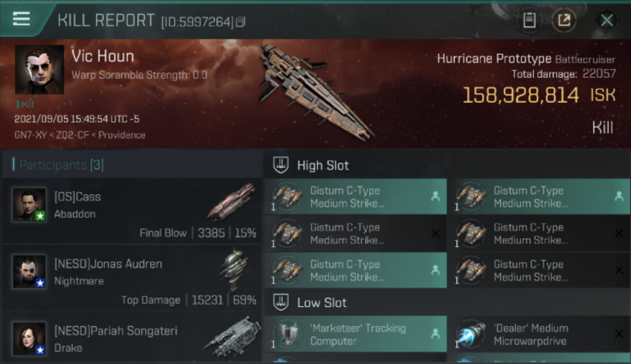Select 'Dealer' Medium Microwarpdrive module
The height and width of the screenshot is (364, 631).
[x=539, y=334]
